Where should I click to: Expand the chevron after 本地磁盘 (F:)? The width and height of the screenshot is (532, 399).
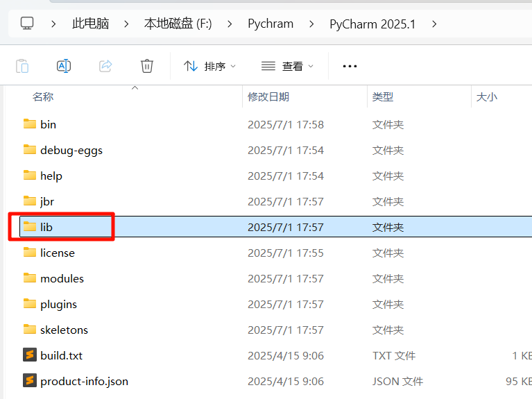230,24
